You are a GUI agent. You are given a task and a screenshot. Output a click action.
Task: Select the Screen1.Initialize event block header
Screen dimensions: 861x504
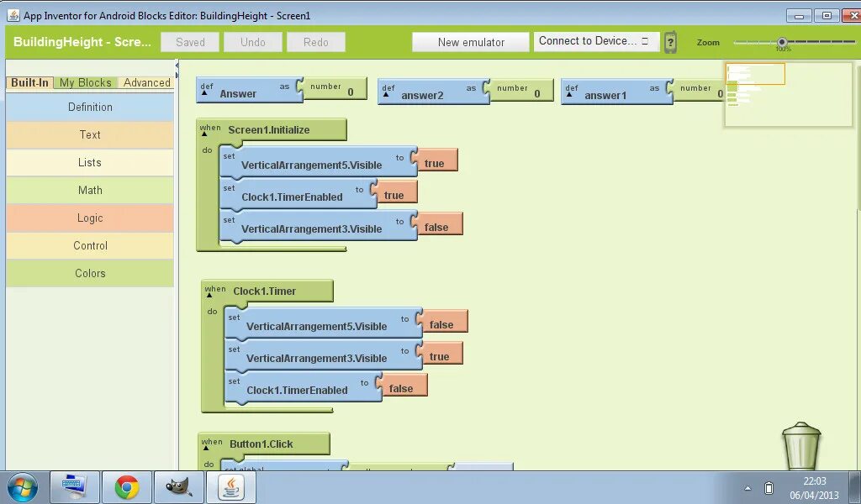(x=272, y=130)
